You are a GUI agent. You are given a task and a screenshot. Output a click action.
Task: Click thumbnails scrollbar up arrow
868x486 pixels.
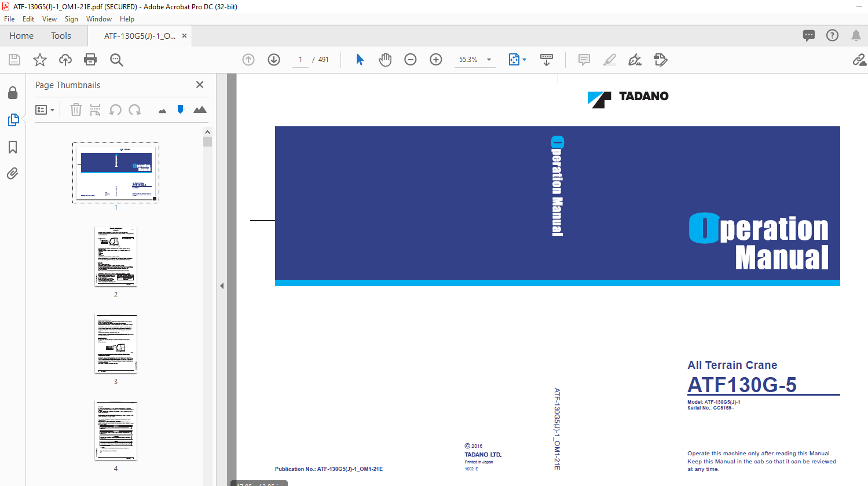click(207, 132)
